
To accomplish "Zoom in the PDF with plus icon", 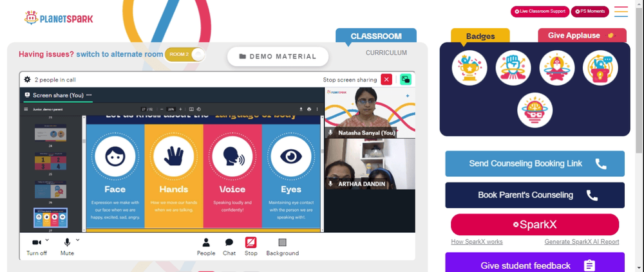I will pyautogui.click(x=181, y=109).
